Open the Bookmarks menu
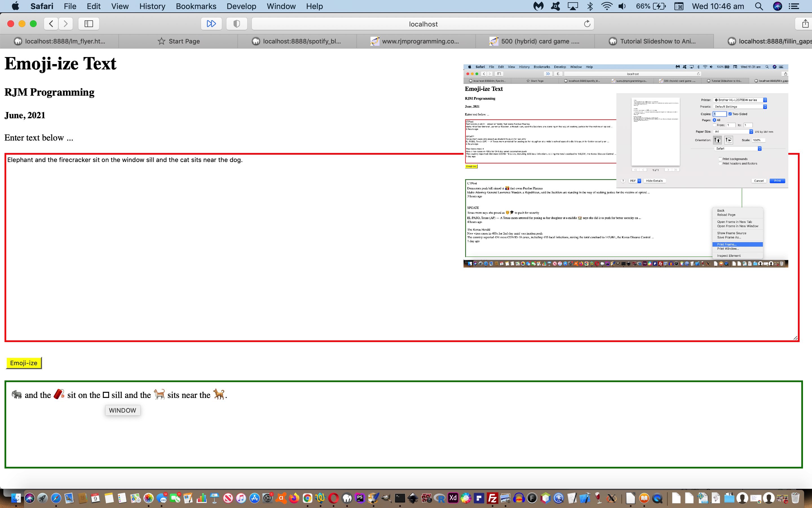Screen dimensions: 812x508 [x=196, y=6]
